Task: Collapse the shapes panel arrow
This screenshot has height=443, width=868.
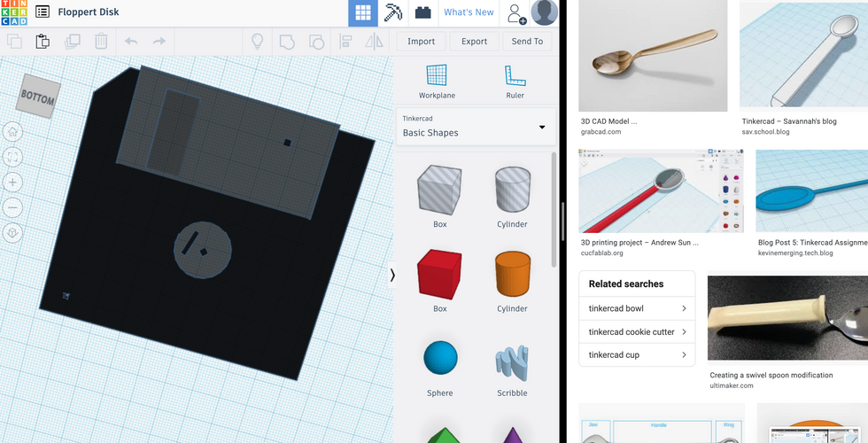Action: pos(392,276)
